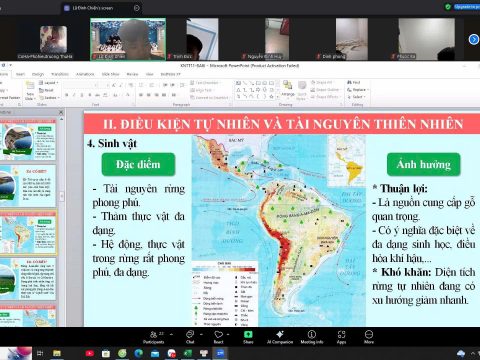Open the Zoom Chat panel

pyautogui.click(x=190, y=337)
